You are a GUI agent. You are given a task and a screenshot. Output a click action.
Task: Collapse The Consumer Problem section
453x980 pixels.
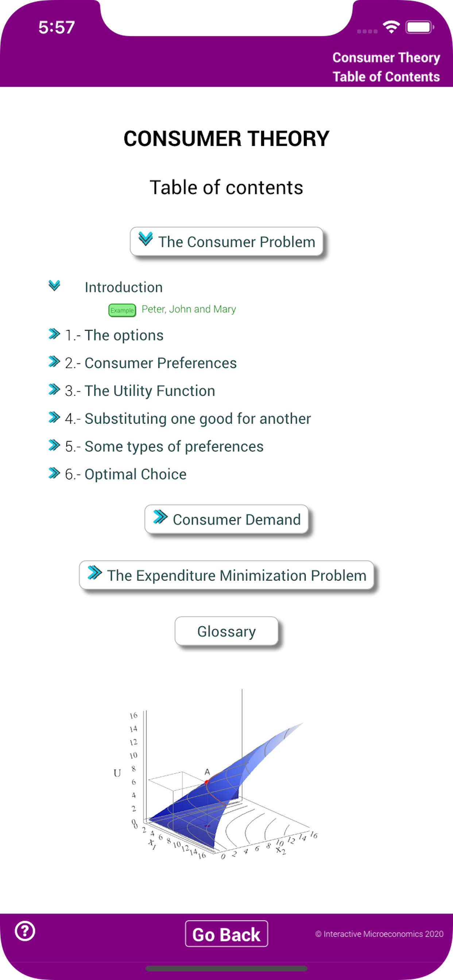[226, 242]
